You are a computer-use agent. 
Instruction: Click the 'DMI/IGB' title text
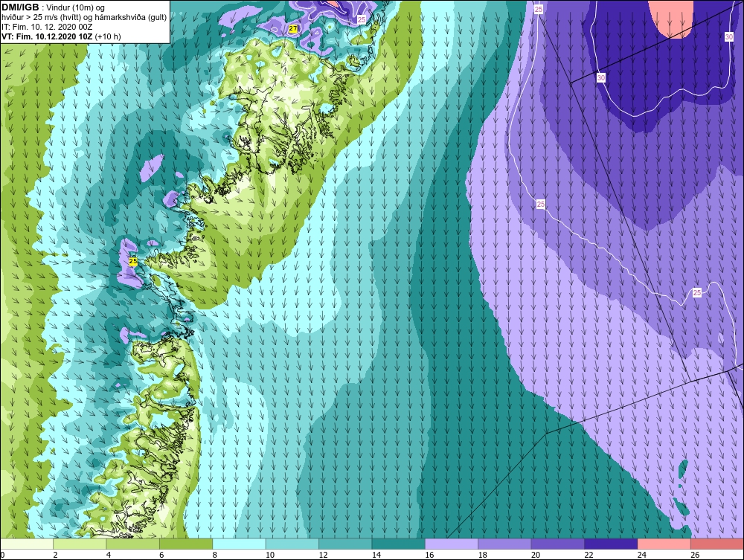20,7
